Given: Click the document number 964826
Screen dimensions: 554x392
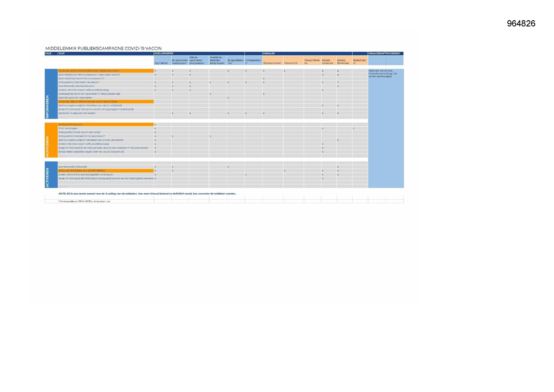Looking at the screenshot, I should point(521,23).
